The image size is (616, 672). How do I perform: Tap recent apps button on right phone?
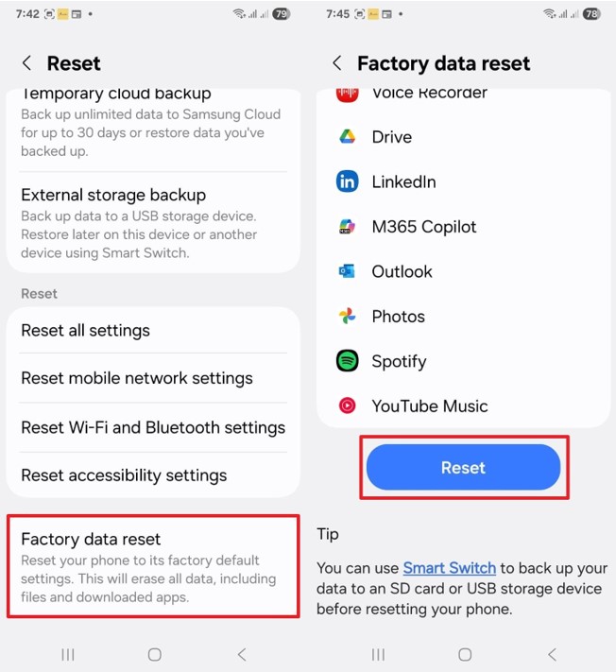pyautogui.click(x=378, y=654)
